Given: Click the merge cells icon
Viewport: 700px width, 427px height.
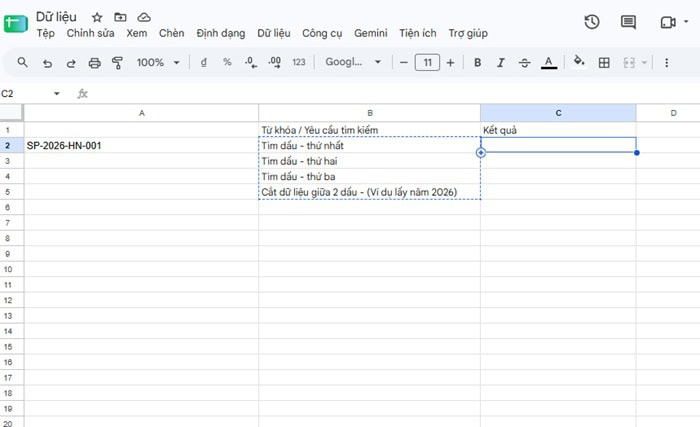Looking at the screenshot, I should point(629,63).
